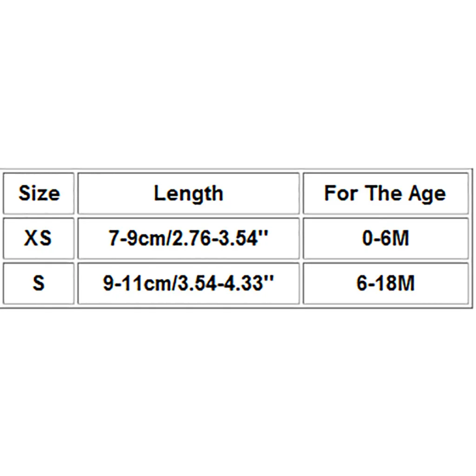Click the letter X in XS

(31, 238)
